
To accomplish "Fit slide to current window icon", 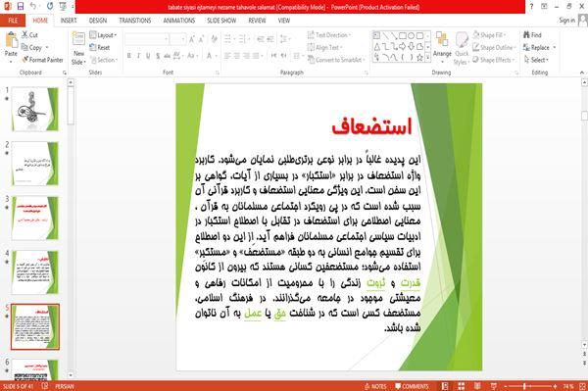I will tap(582, 386).
